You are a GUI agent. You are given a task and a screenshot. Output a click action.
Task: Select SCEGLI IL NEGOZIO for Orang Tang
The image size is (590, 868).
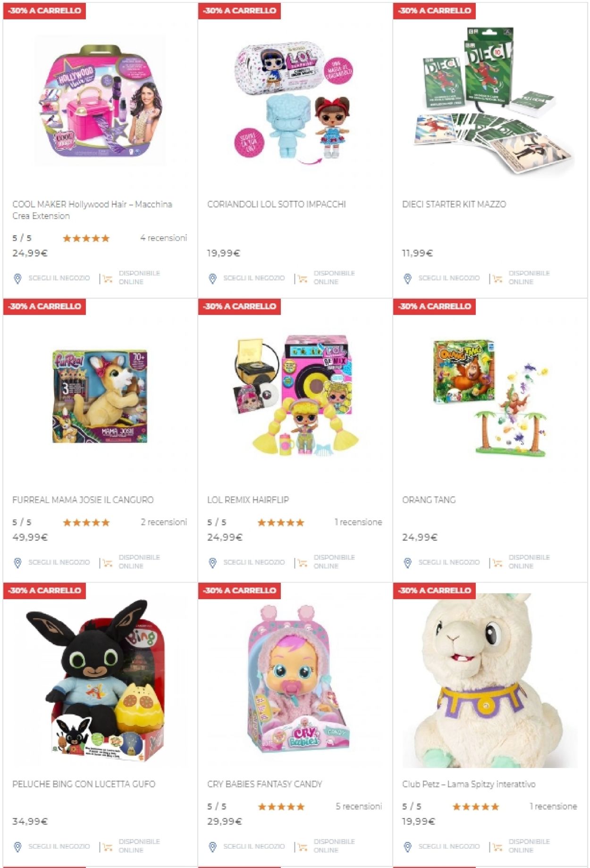[x=449, y=562]
